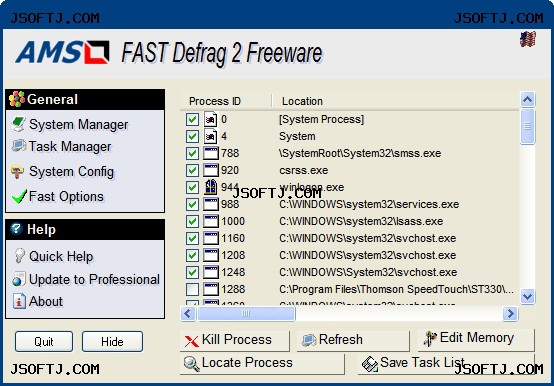This screenshot has width=554, height=386.
Task: Click the Locate Process magnifier icon
Action: tap(191, 364)
